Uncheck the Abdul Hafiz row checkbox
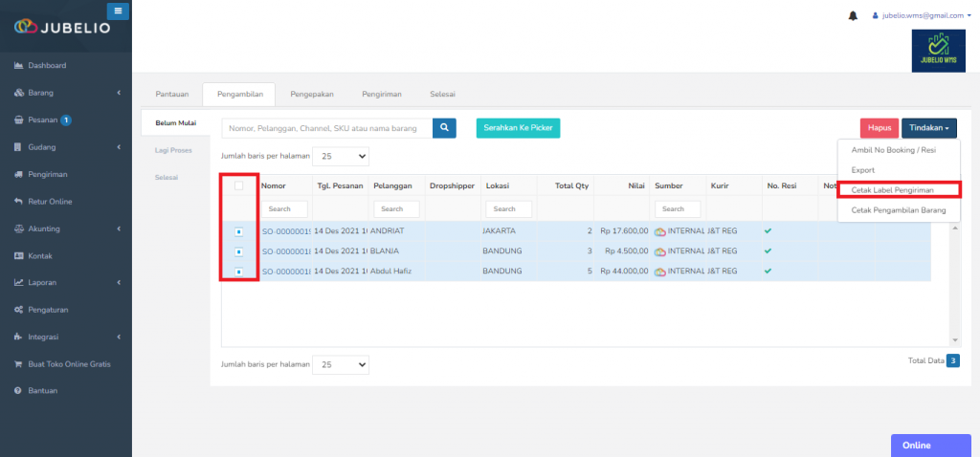This screenshot has height=457, width=980. (238, 272)
